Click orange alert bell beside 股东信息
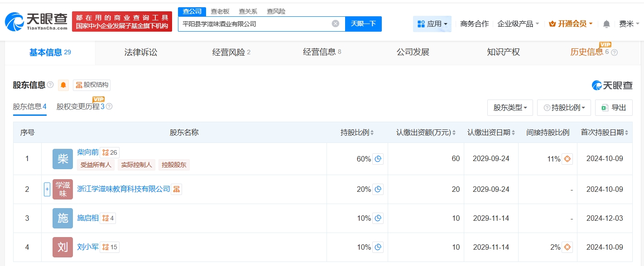The width and height of the screenshot is (644, 266). click(x=63, y=85)
